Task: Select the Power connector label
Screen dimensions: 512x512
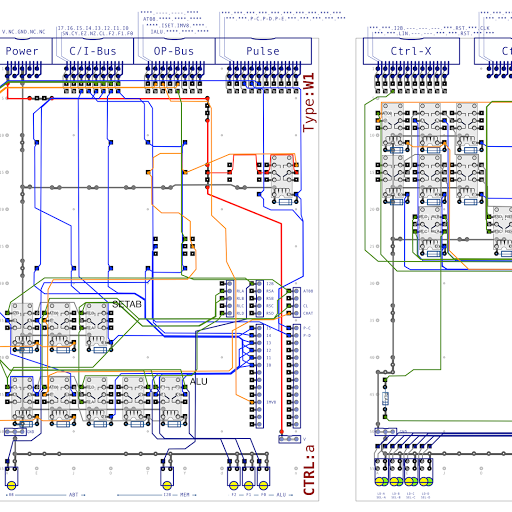Action: point(22,51)
